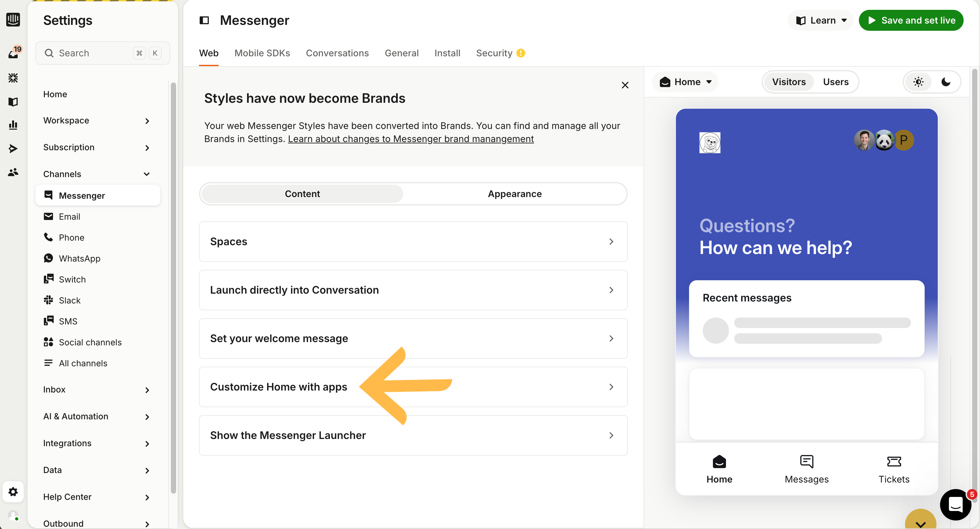This screenshot has width=980, height=529.
Task: Click the reports bar chart sidebar icon
Action: click(13, 125)
